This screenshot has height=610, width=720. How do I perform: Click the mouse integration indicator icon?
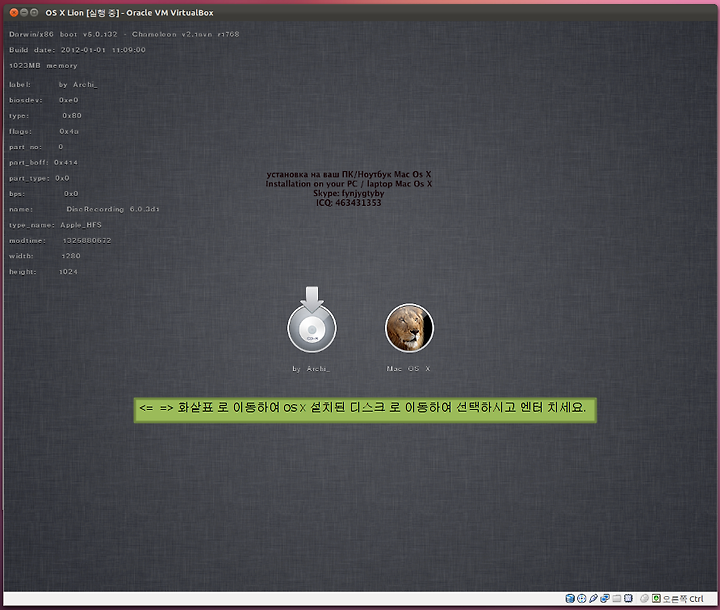tap(644, 599)
